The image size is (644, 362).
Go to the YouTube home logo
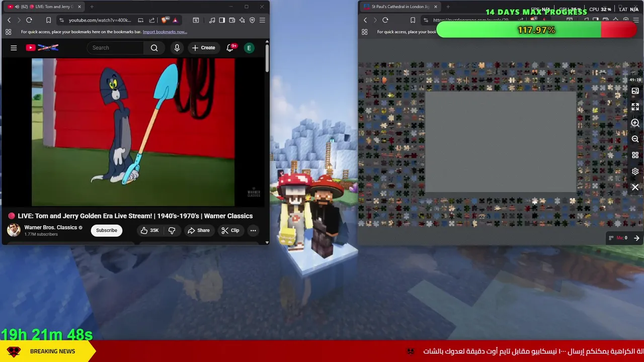42,48
